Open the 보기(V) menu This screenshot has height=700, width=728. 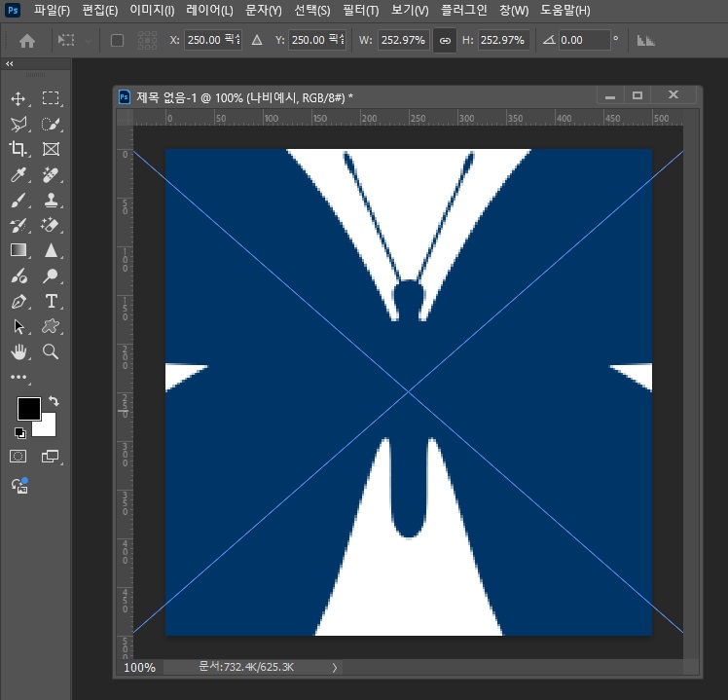tap(410, 10)
